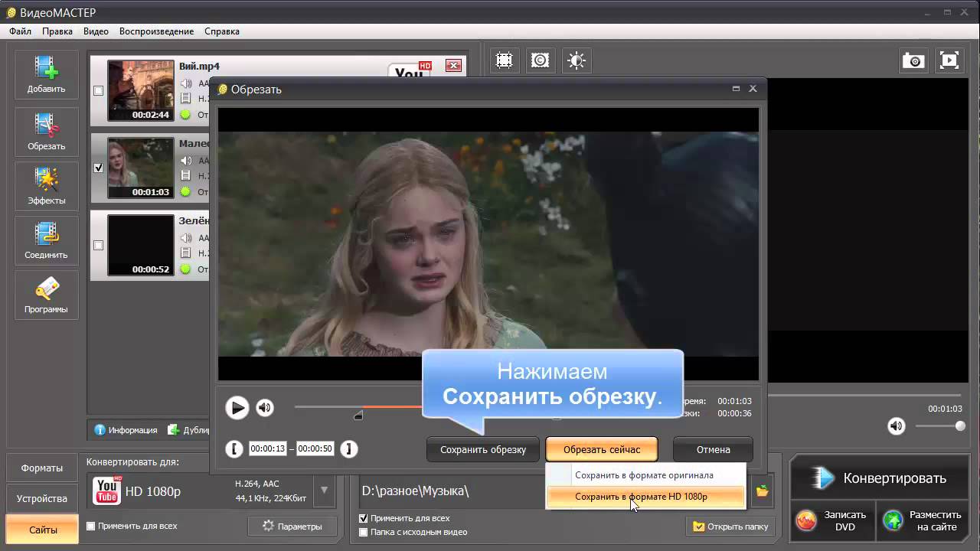Image resolution: width=980 pixels, height=551 pixels.
Task: Remove Вий.mp4 with the red X icon
Action: tap(453, 66)
